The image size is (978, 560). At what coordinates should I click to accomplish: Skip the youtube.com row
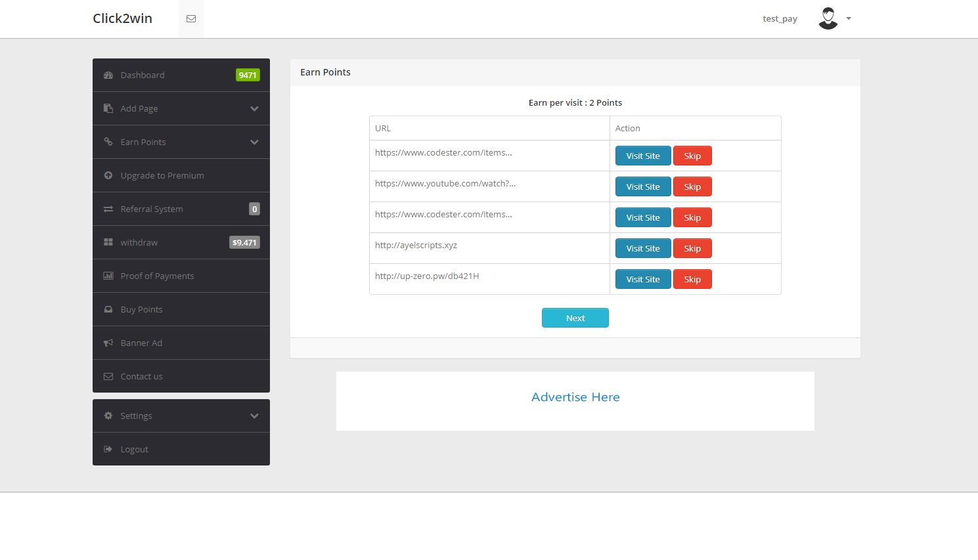click(x=692, y=187)
